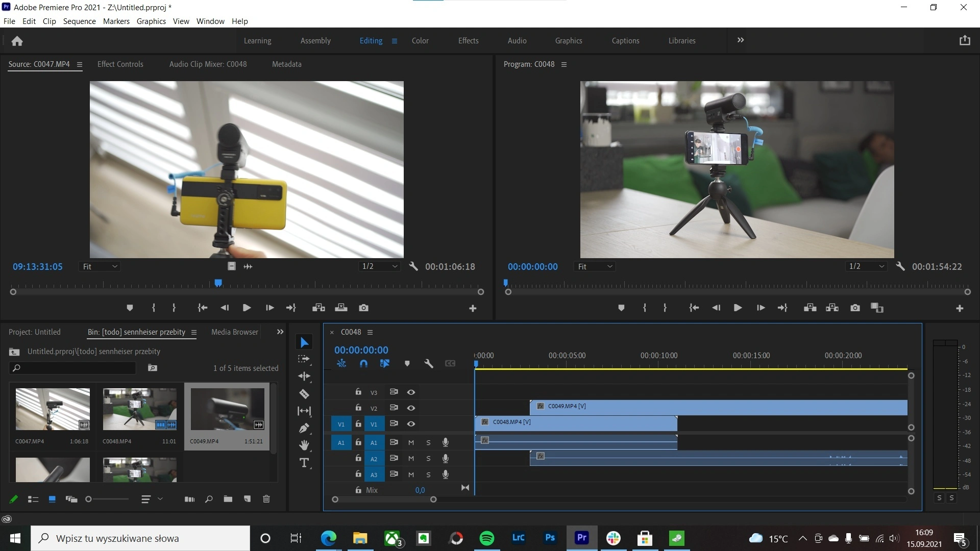This screenshot has height=551, width=980.
Task: Mute audio track A1
Action: coord(411,443)
